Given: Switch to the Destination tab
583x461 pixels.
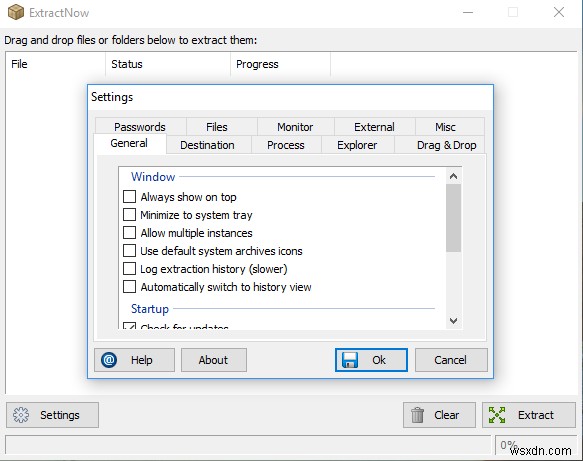Looking at the screenshot, I should (x=208, y=145).
